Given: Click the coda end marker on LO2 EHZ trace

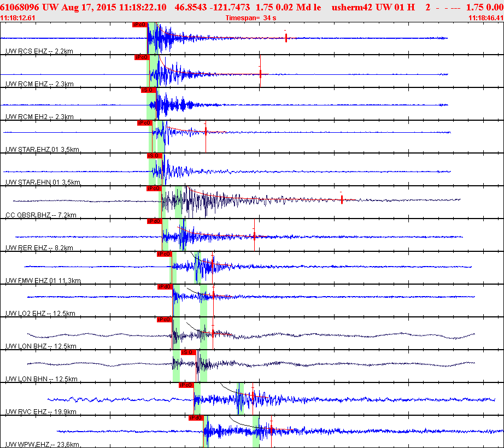Looking at the screenshot, I should click(x=213, y=296).
